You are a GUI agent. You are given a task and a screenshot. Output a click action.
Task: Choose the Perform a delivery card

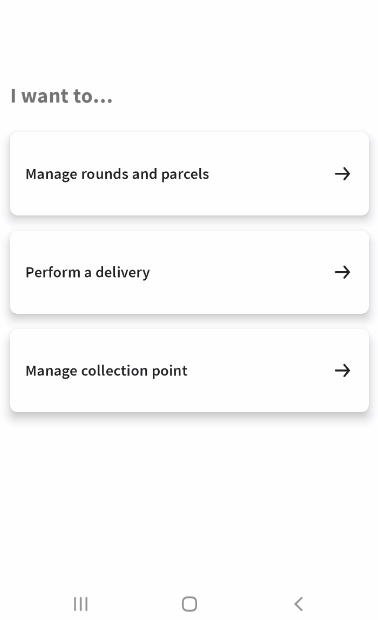tap(189, 272)
